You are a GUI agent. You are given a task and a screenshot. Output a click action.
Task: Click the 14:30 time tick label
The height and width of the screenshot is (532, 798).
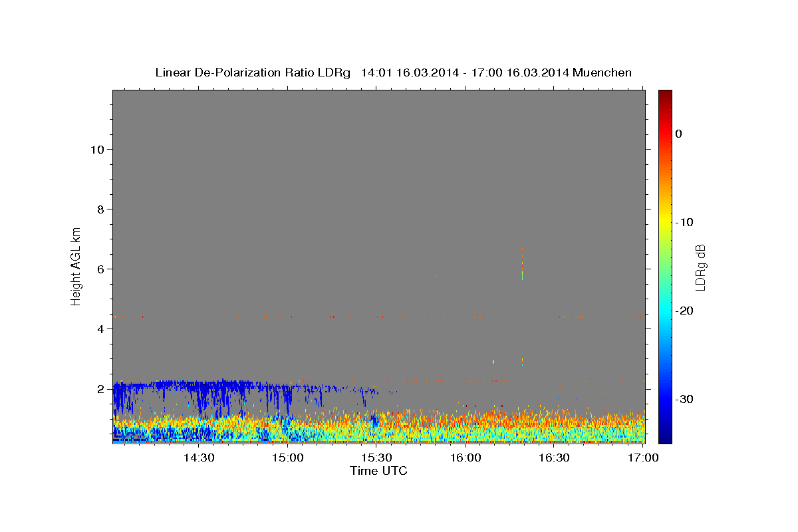pyautogui.click(x=198, y=458)
